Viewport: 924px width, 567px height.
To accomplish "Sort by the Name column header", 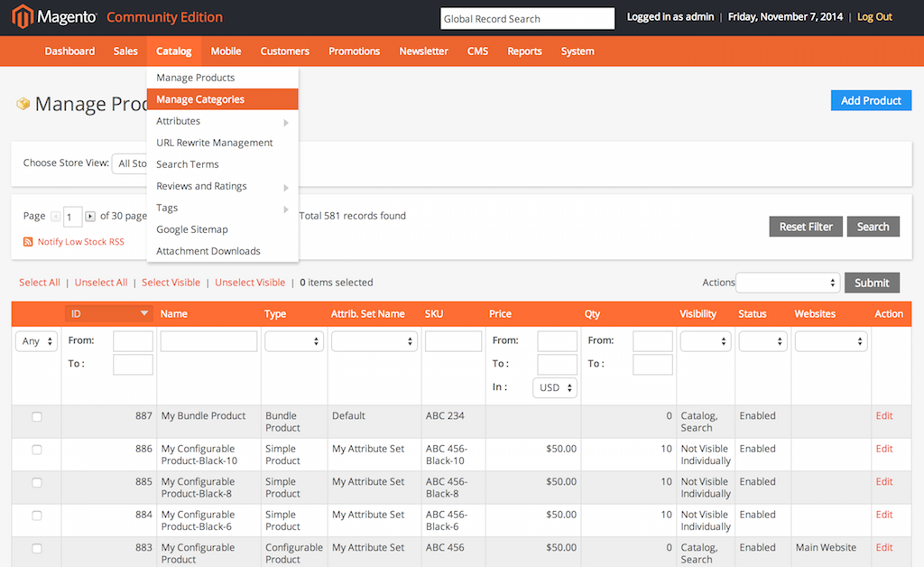I will pos(174,314).
